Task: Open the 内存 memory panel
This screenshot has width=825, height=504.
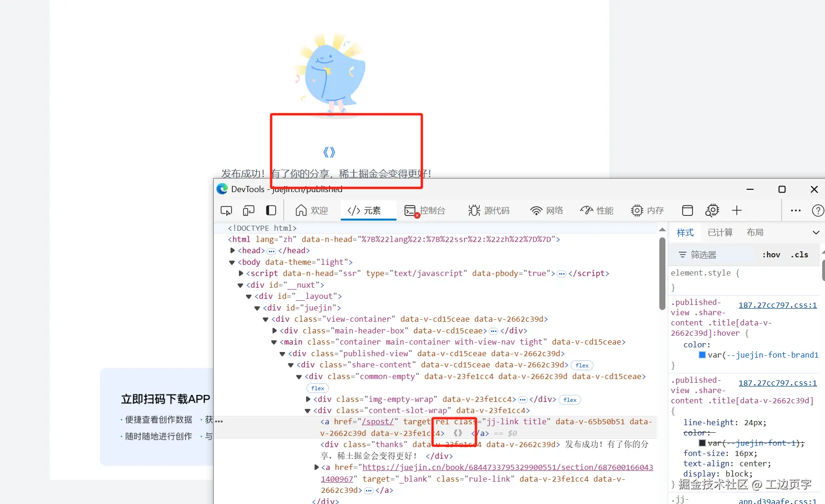Action: pos(647,211)
